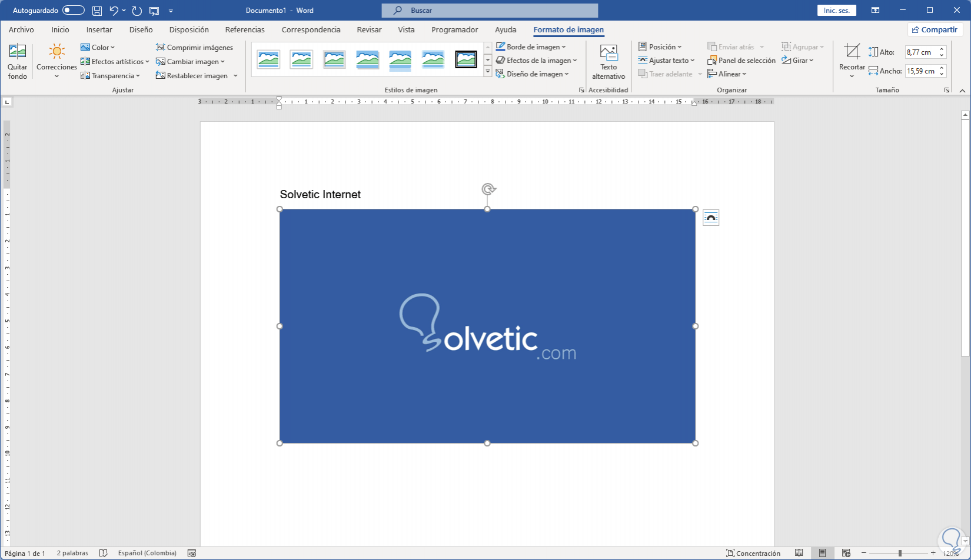Enable Concentración focus mode

point(753,553)
